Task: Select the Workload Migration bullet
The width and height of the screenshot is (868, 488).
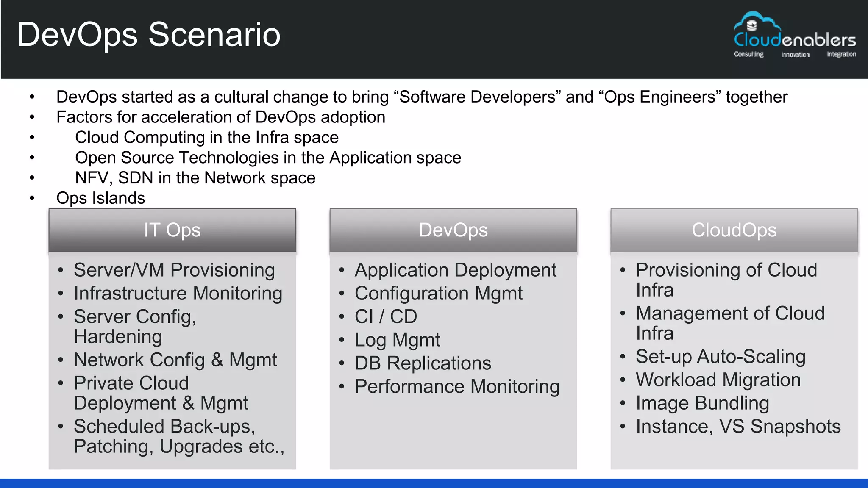Action: [x=718, y=380]
